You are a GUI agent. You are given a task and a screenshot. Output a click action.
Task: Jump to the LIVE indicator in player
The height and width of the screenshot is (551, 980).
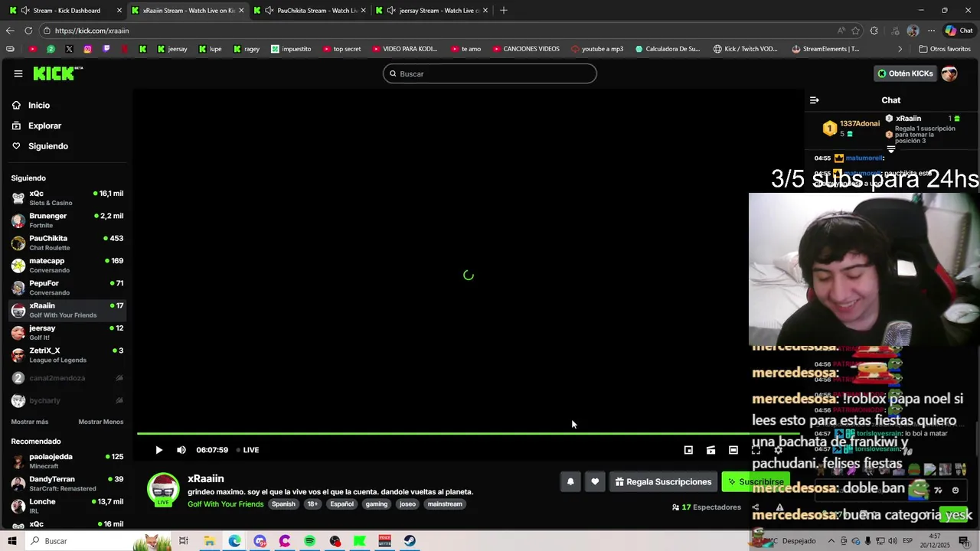click(247, 450)
